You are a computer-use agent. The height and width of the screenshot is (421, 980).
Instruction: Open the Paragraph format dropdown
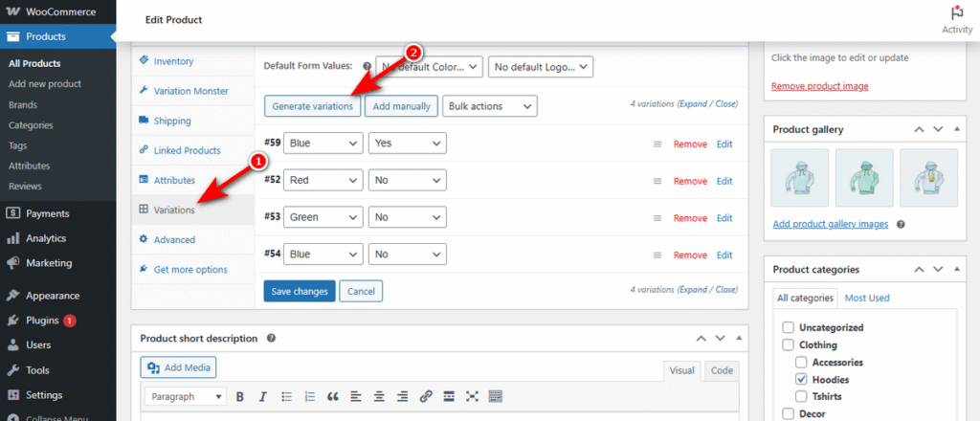point(186,397)
